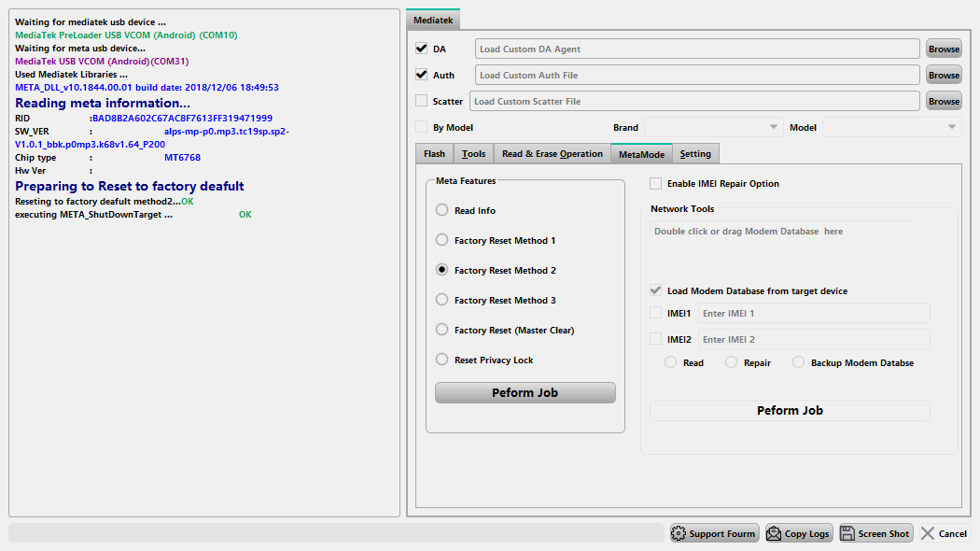Click the Enter IMEI 1 input field
This screenshot has width=980, height=551.
(813, 314)
